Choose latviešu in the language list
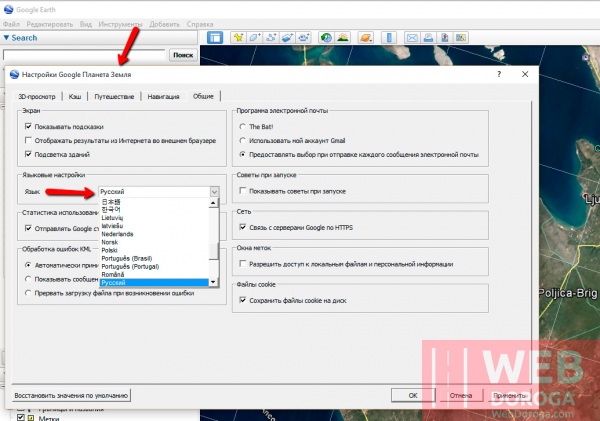 coord(154,226)
